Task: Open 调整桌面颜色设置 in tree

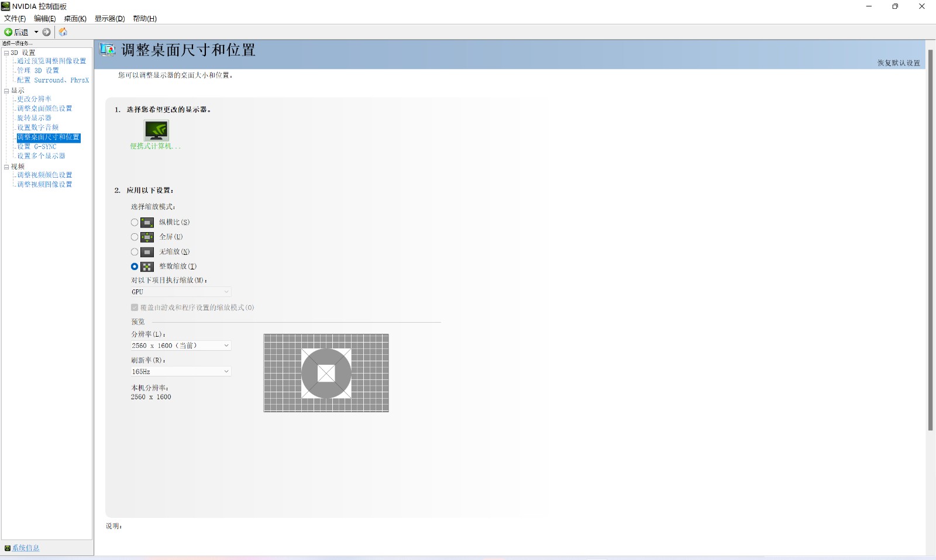Action: [44, 108]
